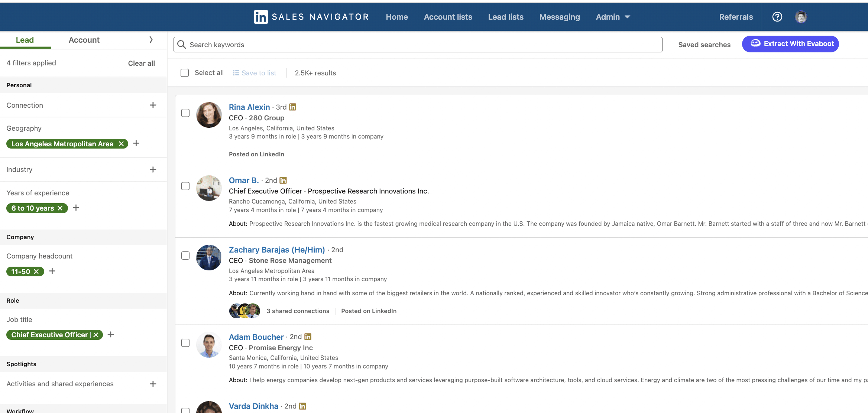
Task: Open Messaging in navigation bar
Action: click(560, 17)
